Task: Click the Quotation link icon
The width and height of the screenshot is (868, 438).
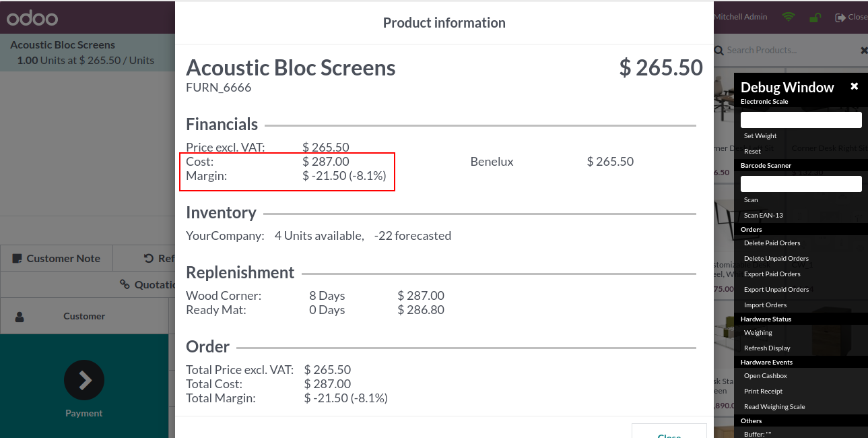Action: point(125,284)
